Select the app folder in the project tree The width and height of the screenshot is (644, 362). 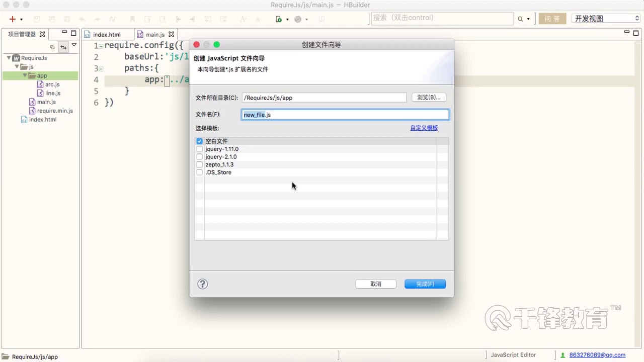pos(42,76)
